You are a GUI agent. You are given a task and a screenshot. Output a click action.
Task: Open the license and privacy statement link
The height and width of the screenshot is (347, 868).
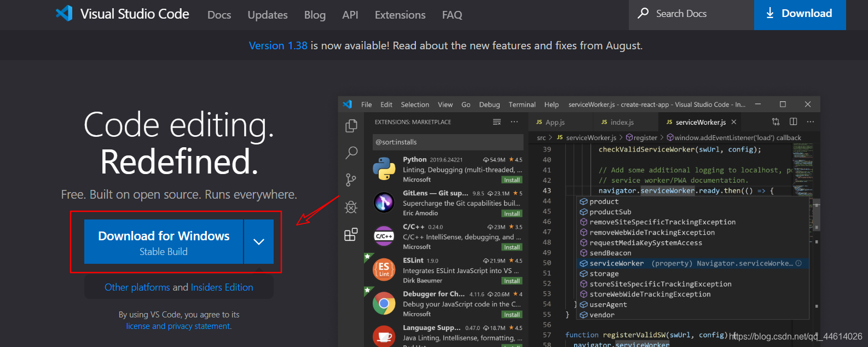(x=178, y=326)
